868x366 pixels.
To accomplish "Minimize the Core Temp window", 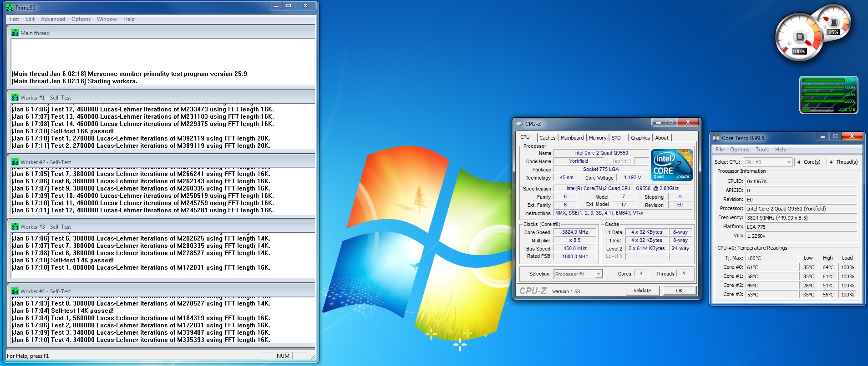I will pyautogui.click(x=822, y=136).
